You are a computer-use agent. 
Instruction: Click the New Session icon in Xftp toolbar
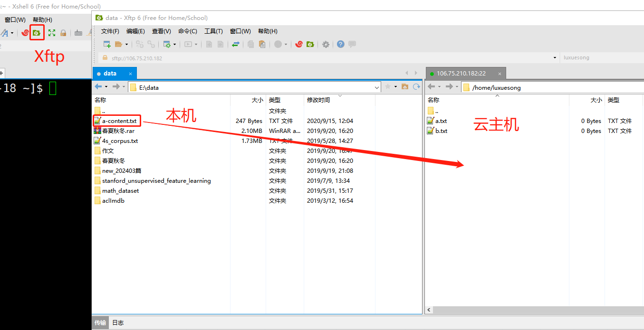pyautogui.click(x=107, y=44)
